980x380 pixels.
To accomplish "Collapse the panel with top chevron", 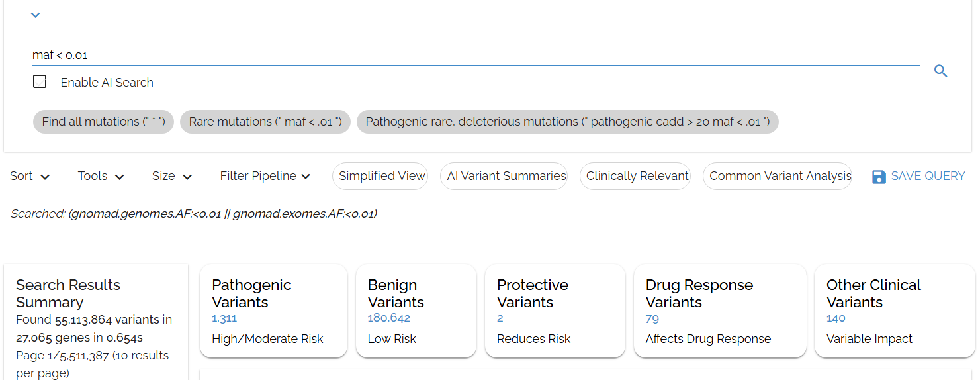I will (x=36, y=15).
